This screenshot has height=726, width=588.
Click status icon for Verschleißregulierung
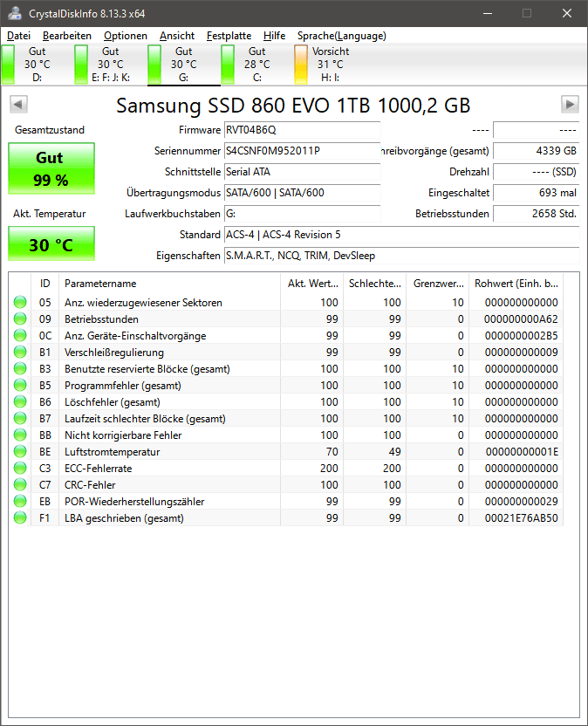pyautogui.click(x=20, y=352)
